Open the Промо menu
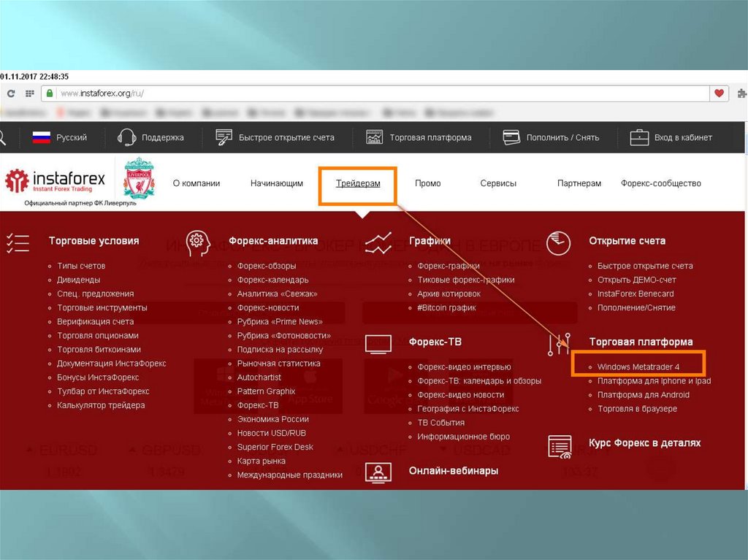 point(427,183)
